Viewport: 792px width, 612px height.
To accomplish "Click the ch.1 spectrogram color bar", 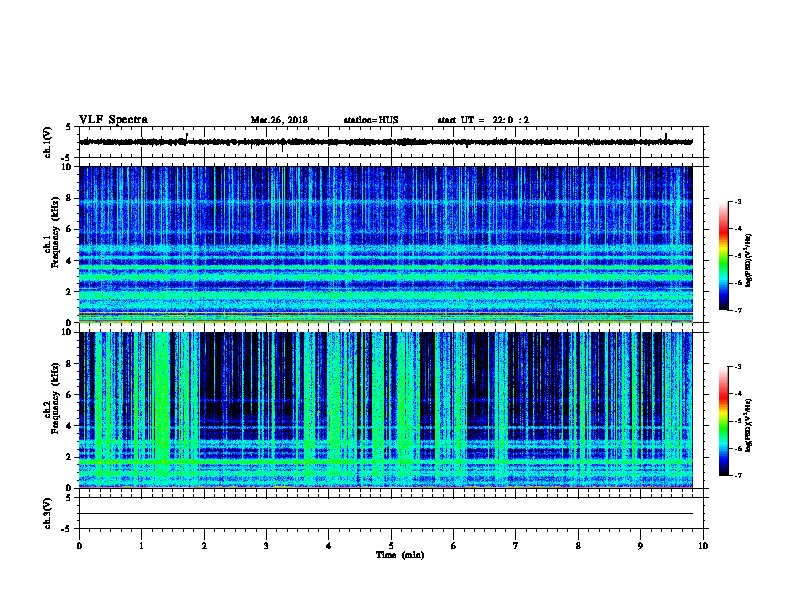I will [x=723, y=256].
